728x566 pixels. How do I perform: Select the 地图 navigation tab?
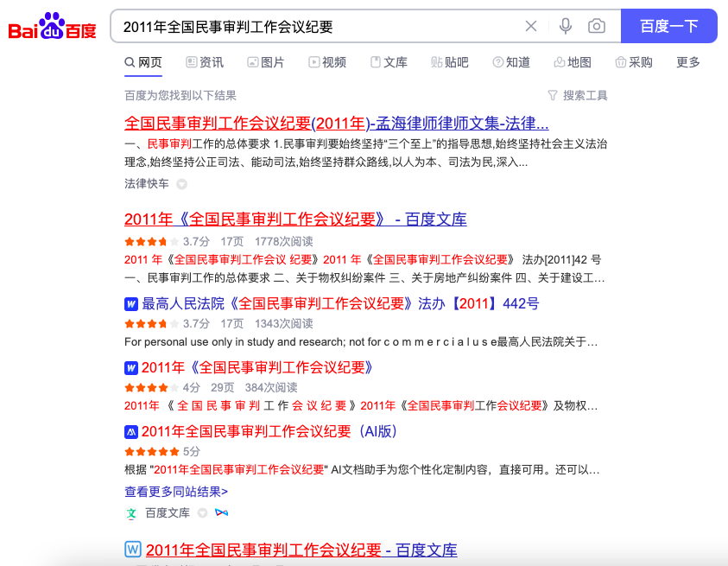point(573,62)
